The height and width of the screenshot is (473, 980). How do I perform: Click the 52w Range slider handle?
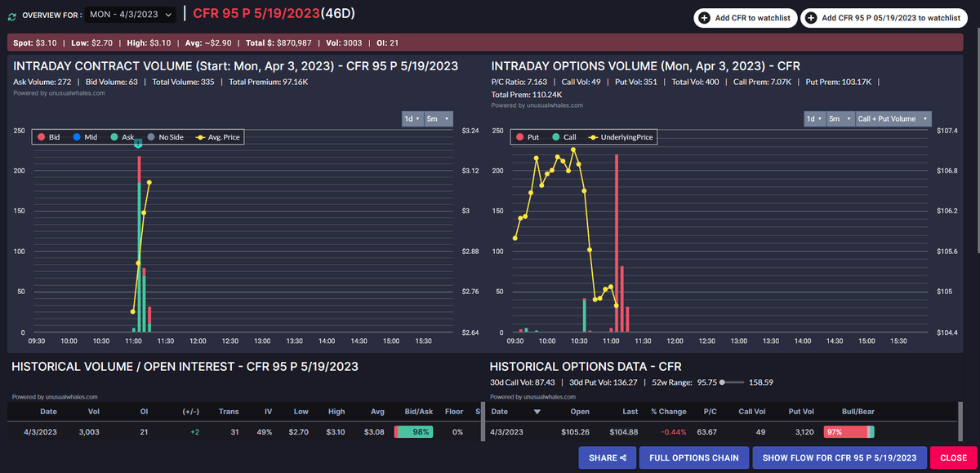pos(723,382)
